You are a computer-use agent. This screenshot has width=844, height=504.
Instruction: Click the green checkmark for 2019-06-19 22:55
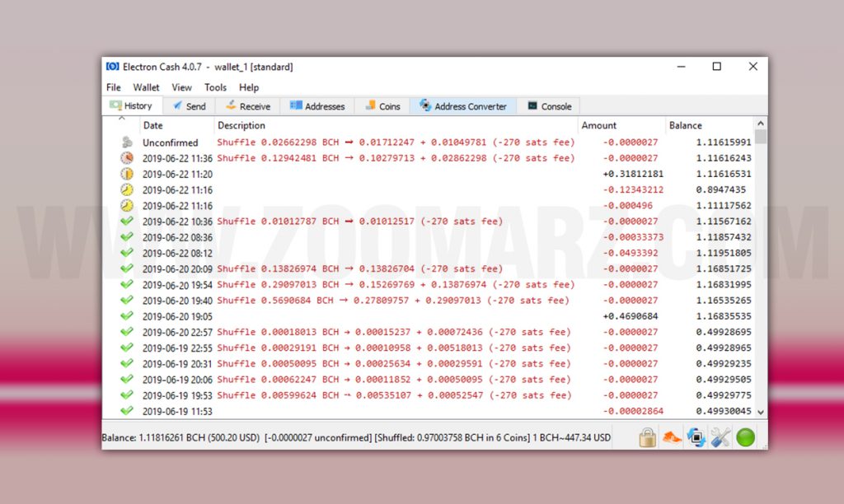pyautogui.click(x=127, y=348)
